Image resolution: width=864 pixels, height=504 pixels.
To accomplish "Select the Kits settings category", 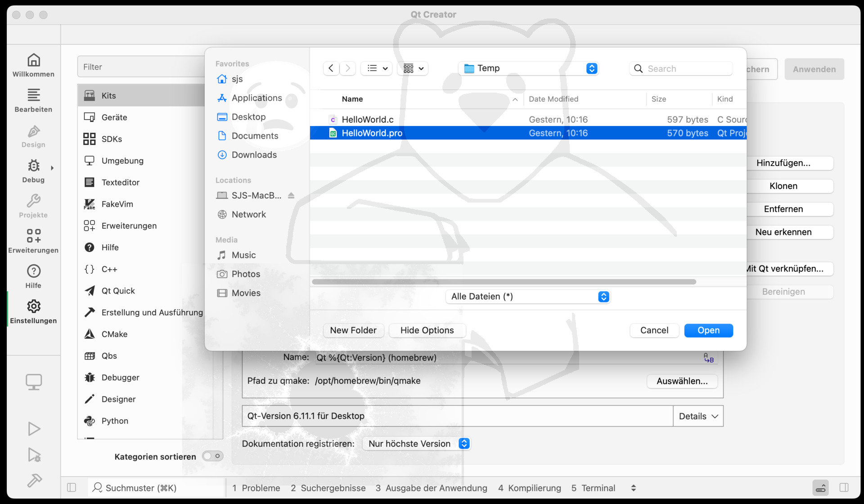I will 141,95.
